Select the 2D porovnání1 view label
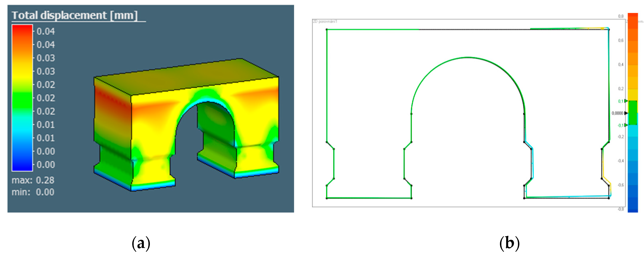 point(325,21)
